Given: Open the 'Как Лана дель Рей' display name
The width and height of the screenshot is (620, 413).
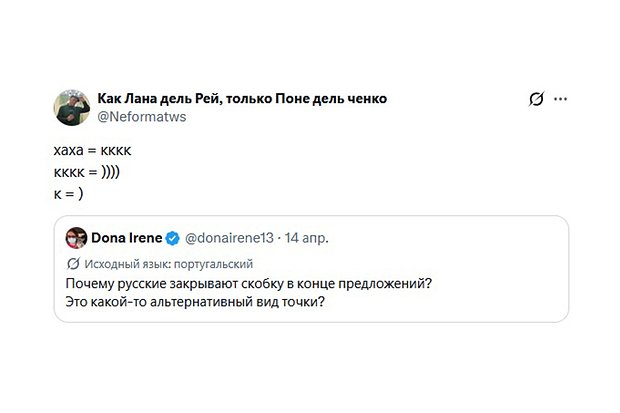Looking at the screenshot, I should point(160,98).
